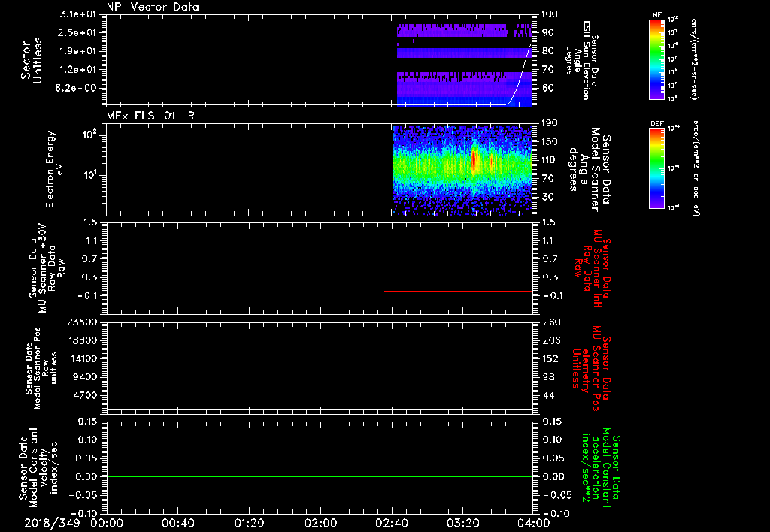Click the 03:20 time axis label

click(463, 523)
